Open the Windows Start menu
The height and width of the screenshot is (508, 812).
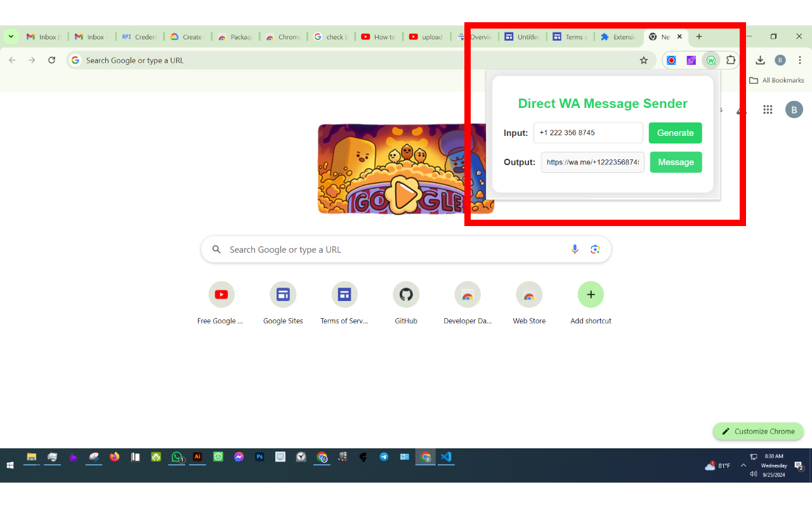pos(10,465)
